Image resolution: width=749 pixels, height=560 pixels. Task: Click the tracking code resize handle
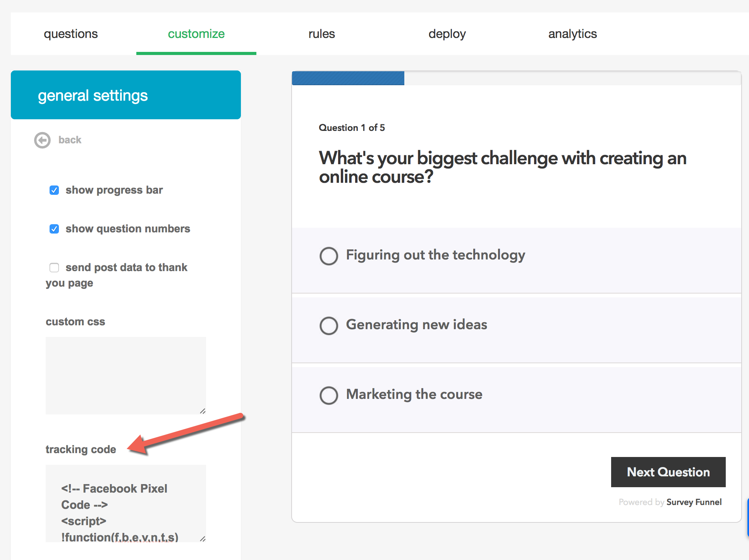[203, 539]
